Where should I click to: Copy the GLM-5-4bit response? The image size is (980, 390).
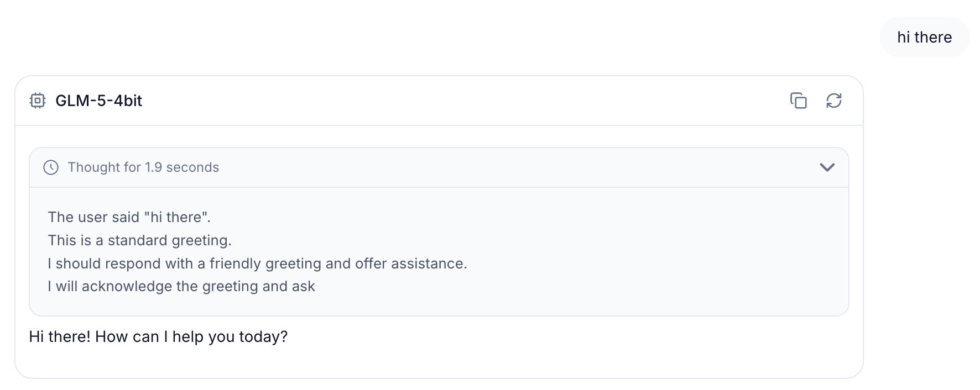tap(798, 101)
